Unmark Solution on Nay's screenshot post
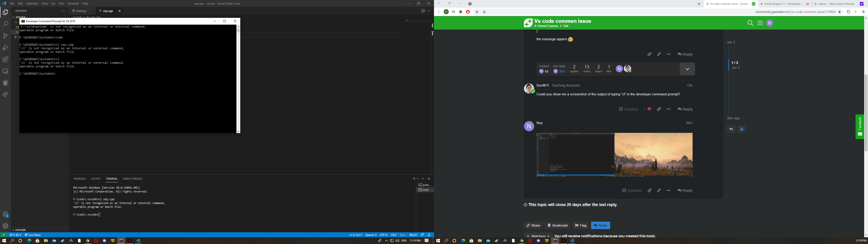Image resolution: width=868 pixels, height=244 pixels. pyautogui.click(x=632, y=190)
